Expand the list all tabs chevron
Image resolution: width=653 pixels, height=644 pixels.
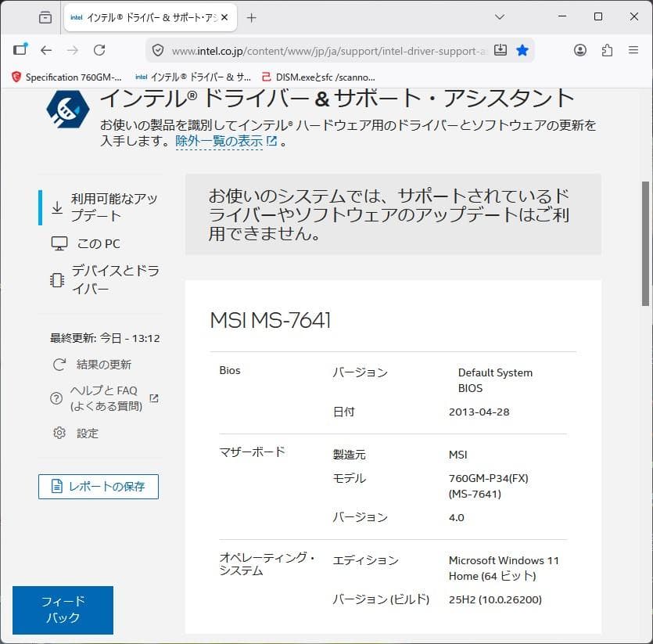click(500, 17)
